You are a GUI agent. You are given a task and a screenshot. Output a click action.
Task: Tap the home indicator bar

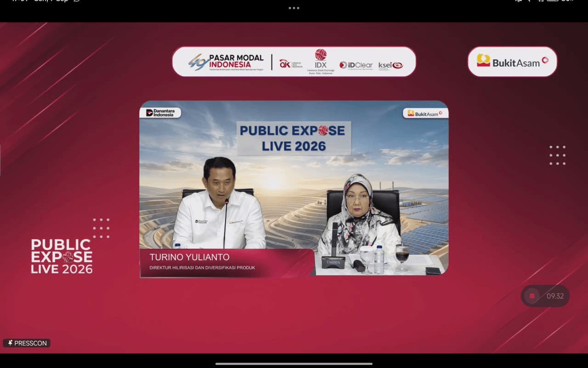tap(294, 363)
